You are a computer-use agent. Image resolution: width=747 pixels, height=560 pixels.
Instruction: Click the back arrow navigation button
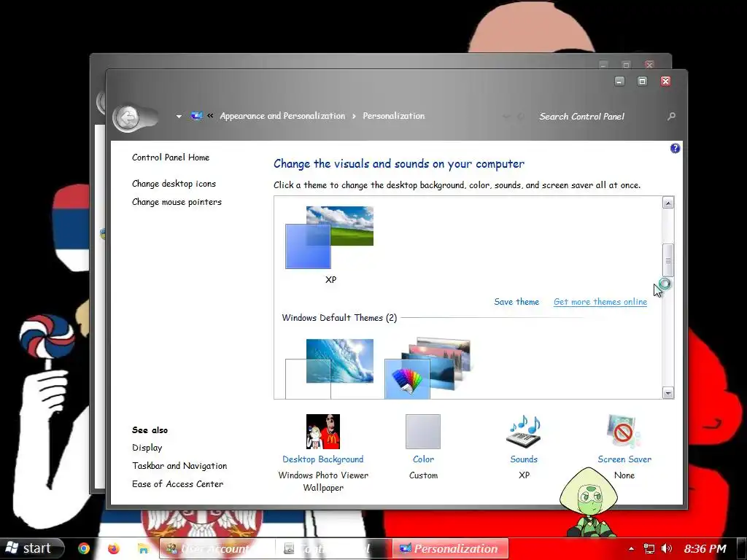pos(127,117)
